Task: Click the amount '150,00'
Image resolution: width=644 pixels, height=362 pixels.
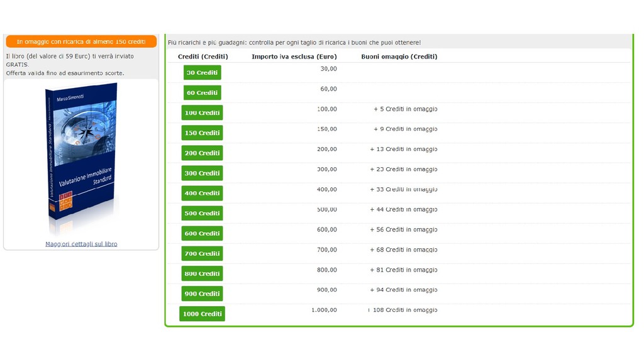Action: (327, 129)
